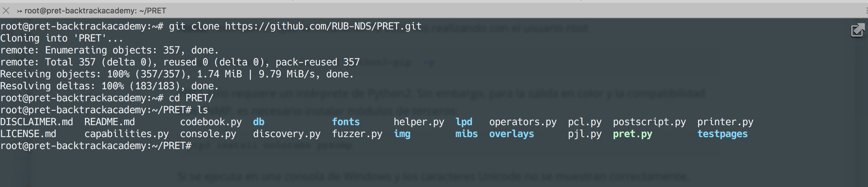Click the arrow icon before tab title
The image size is (868, 187).
coord(20,11)
